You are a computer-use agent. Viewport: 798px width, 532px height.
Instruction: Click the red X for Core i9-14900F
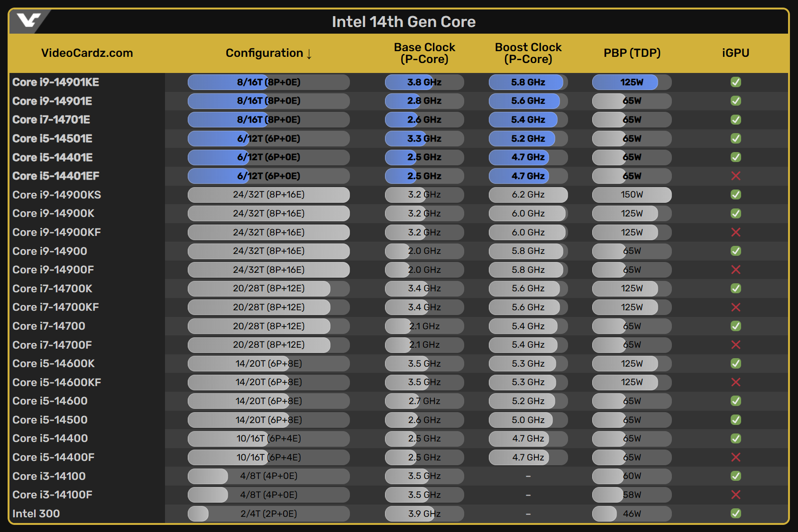click(x=736, y=270)
